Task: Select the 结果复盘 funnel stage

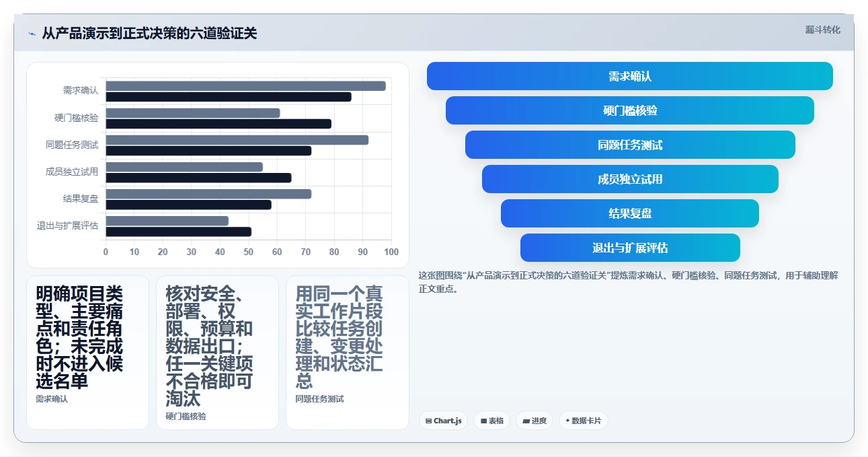Action: [x=630, y=213]
